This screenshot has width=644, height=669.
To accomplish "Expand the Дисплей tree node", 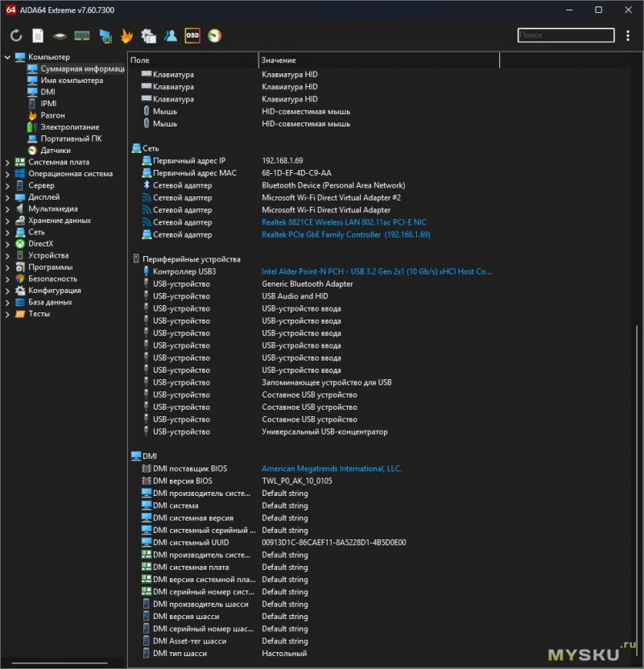I will 7,197.
